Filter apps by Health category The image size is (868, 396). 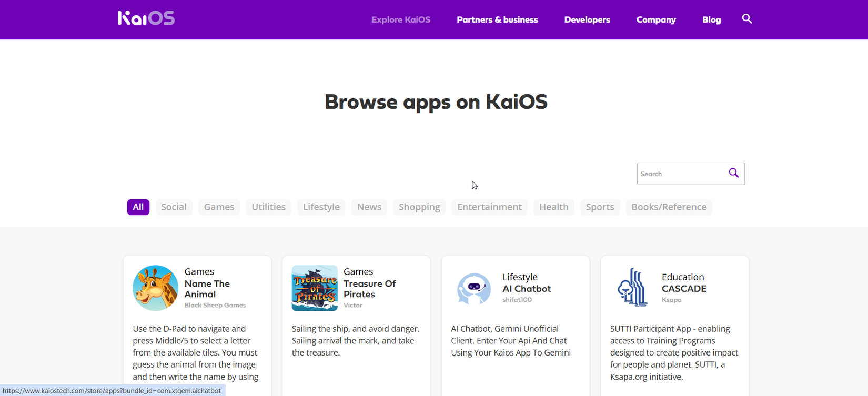click(553, 207)
